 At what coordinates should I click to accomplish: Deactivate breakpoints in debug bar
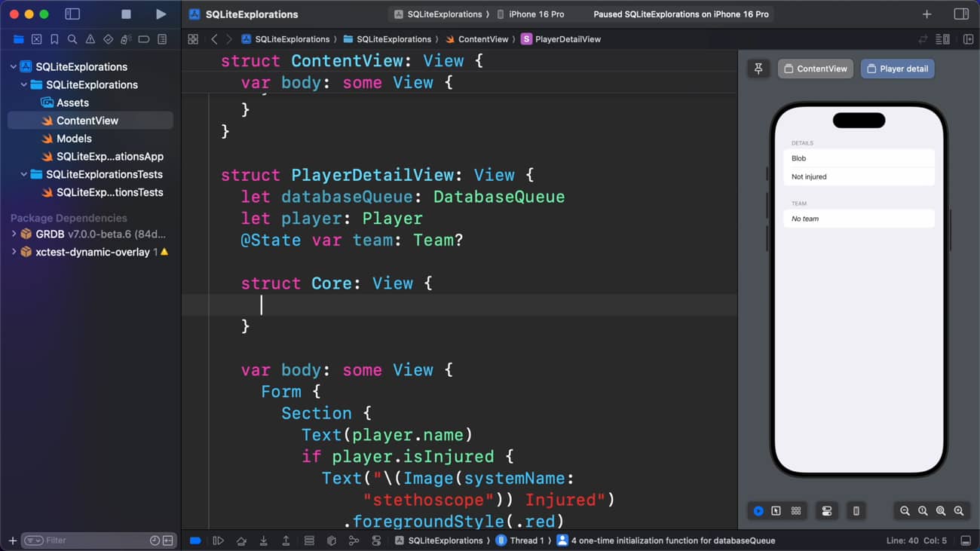[x=195, y=540]
